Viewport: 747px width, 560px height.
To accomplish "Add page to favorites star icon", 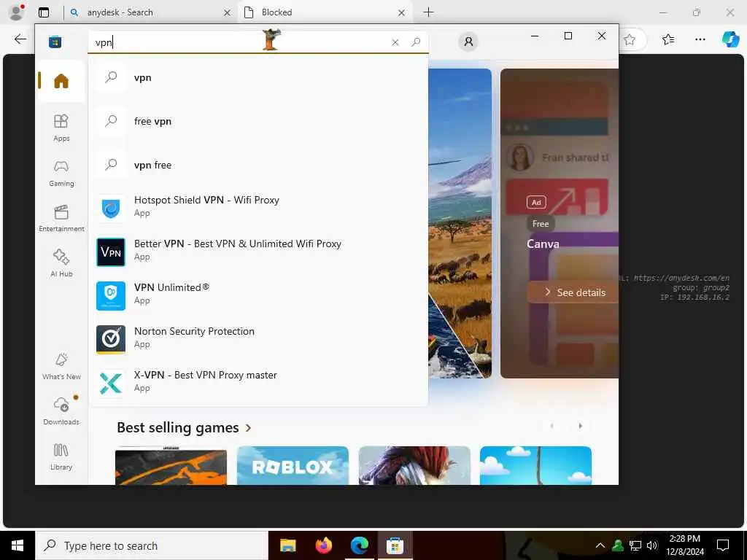I will pyautogui.click(x=630, y=39).
